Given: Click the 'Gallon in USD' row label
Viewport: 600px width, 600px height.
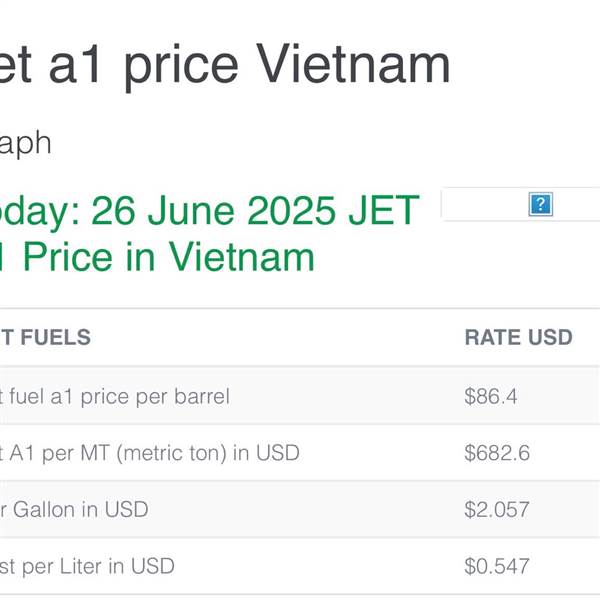Looking at the screenshot, I should (x=81, y=509).
